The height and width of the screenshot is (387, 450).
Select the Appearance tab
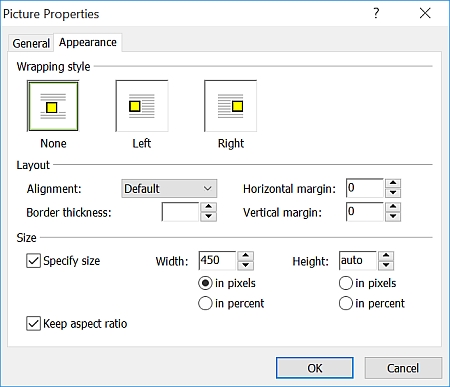88,42
